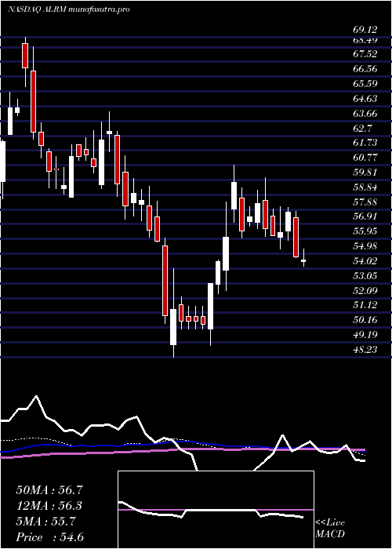The image size is (392, 549).
Task: Click the 53.05 price axis label
Action: [365, 275]
